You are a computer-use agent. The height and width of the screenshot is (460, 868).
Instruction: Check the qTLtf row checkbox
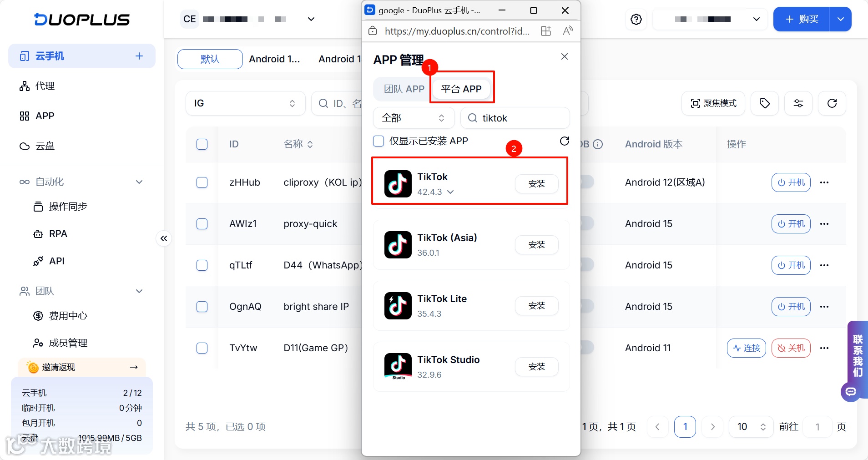tap(202, 265)
